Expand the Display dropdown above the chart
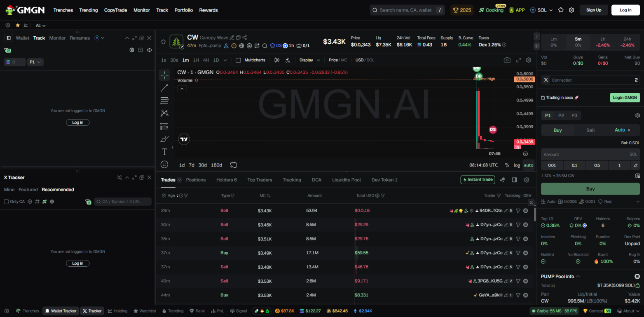This screenshot has width=644, height=317. [310, 60]
